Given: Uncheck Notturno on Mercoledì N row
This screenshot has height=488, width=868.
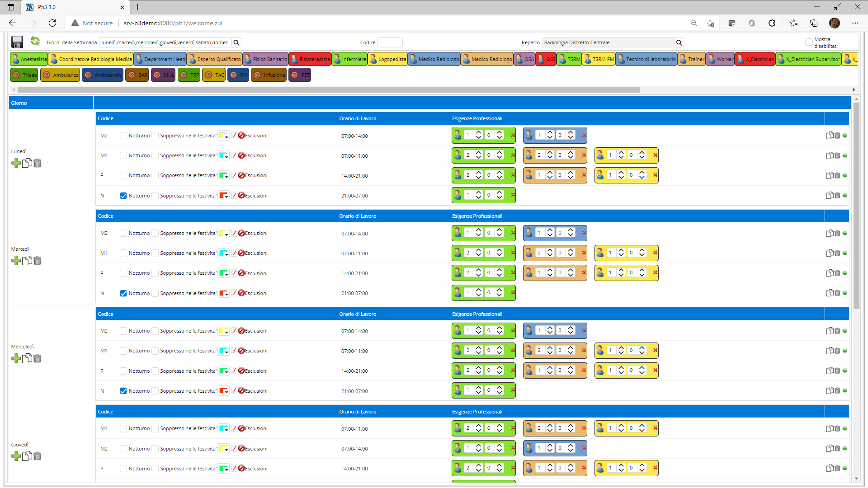Looking at the screenshot, I should [123, 391].
